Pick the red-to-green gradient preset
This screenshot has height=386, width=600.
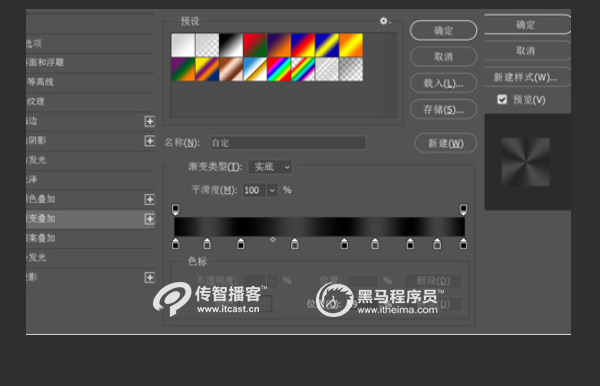pyautogui.click(x=255, y=45)
